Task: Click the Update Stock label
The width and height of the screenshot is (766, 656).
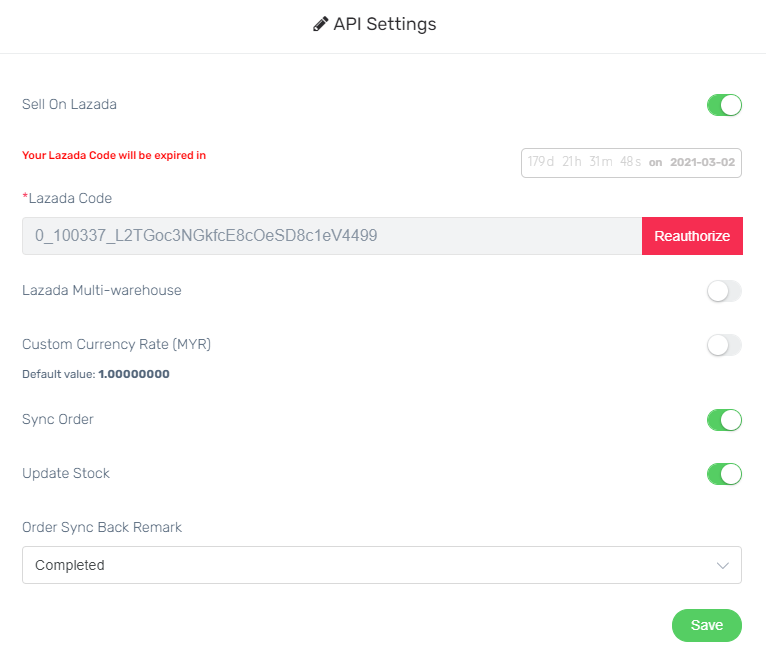Action: pos(66,473)
